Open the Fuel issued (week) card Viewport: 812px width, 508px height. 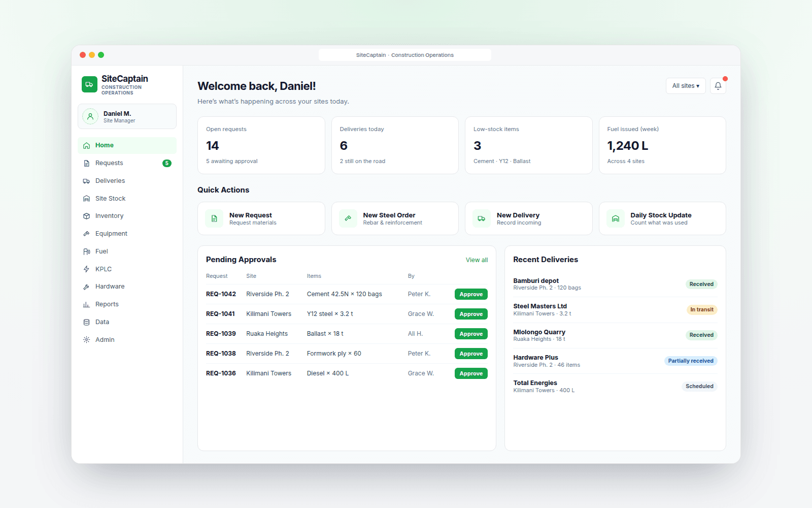(662, 145)
